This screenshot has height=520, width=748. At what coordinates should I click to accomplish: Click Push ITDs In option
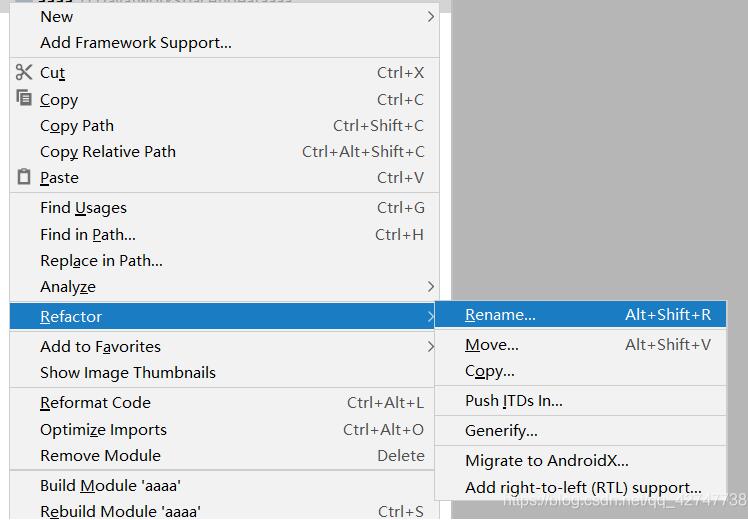513,401
